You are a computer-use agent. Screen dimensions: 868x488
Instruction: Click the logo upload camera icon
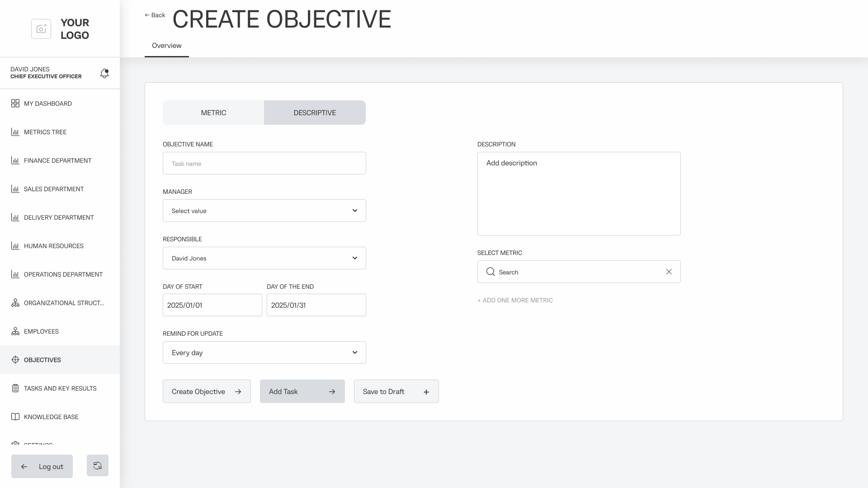41,29
